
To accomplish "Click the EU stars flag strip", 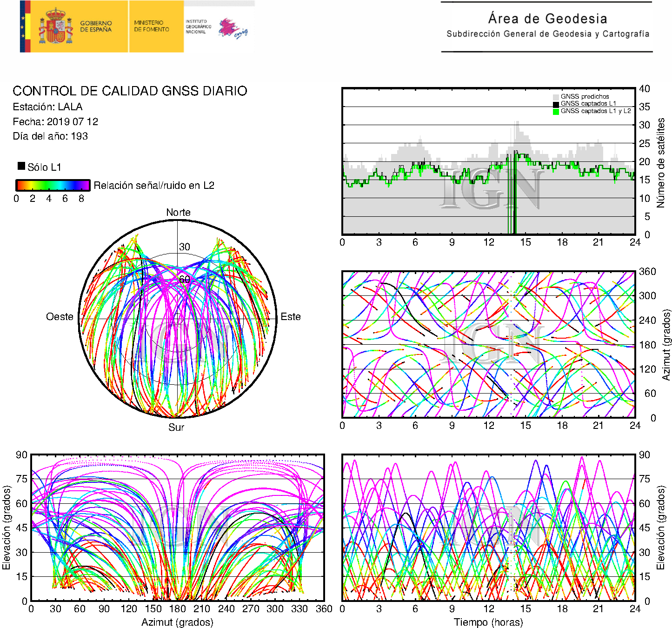I will tap(24, 27).
